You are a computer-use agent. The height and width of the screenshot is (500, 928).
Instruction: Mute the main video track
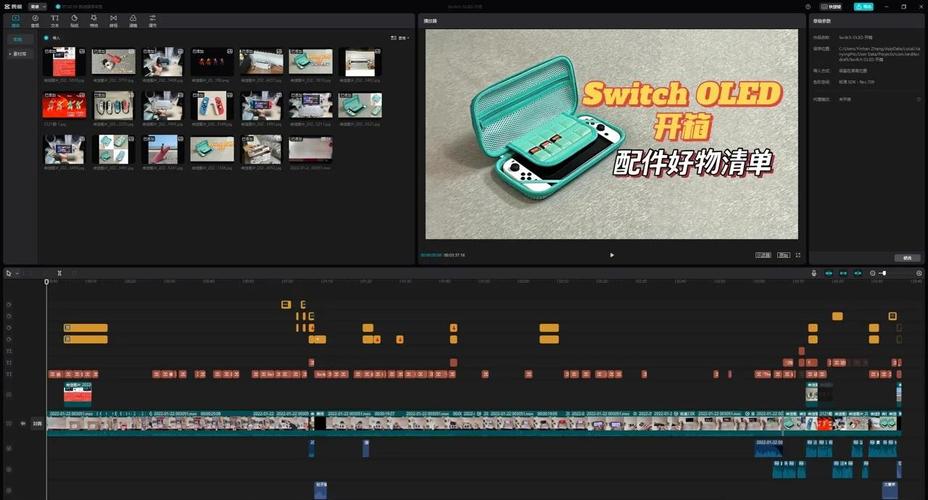point(23,424)
